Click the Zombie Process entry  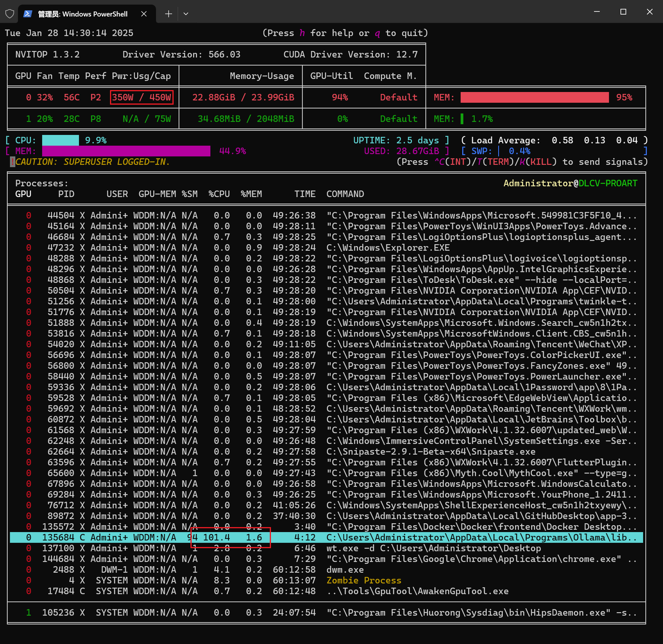pos(363,580)
